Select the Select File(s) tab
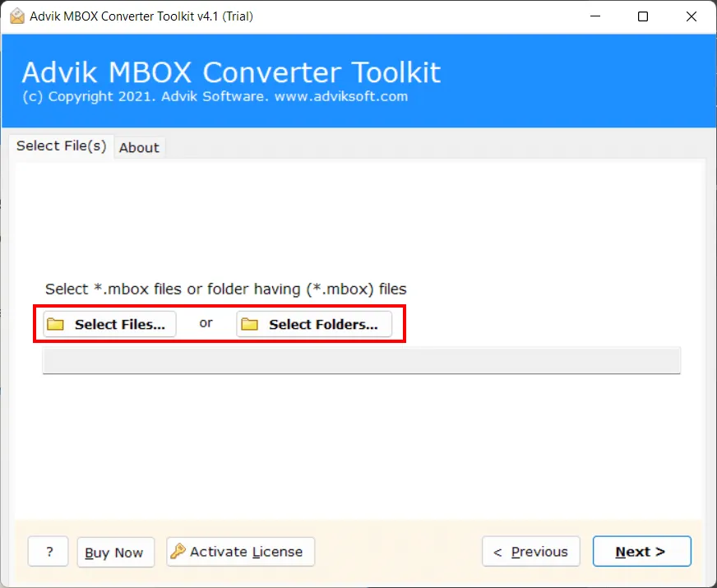 tap(60, 146)
